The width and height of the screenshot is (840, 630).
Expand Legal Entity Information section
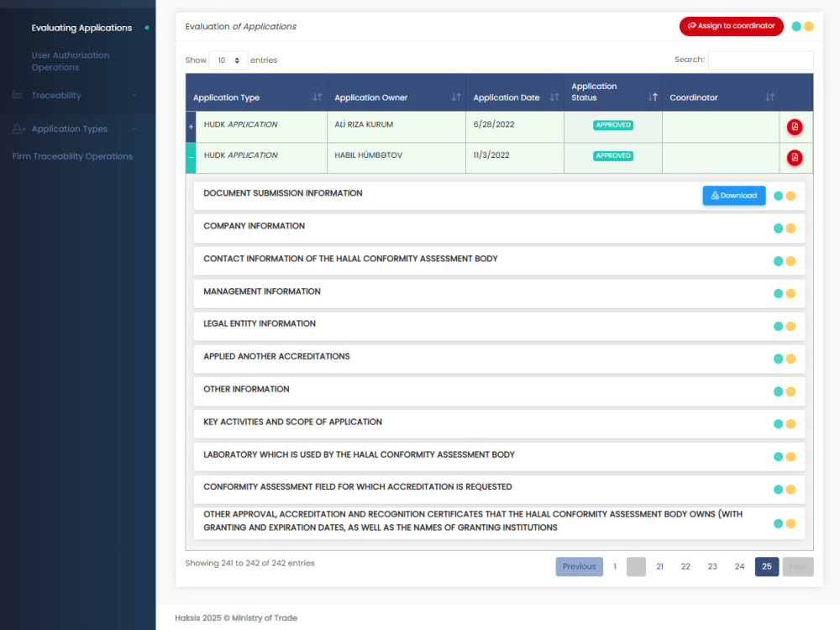[x=499, y=326]
